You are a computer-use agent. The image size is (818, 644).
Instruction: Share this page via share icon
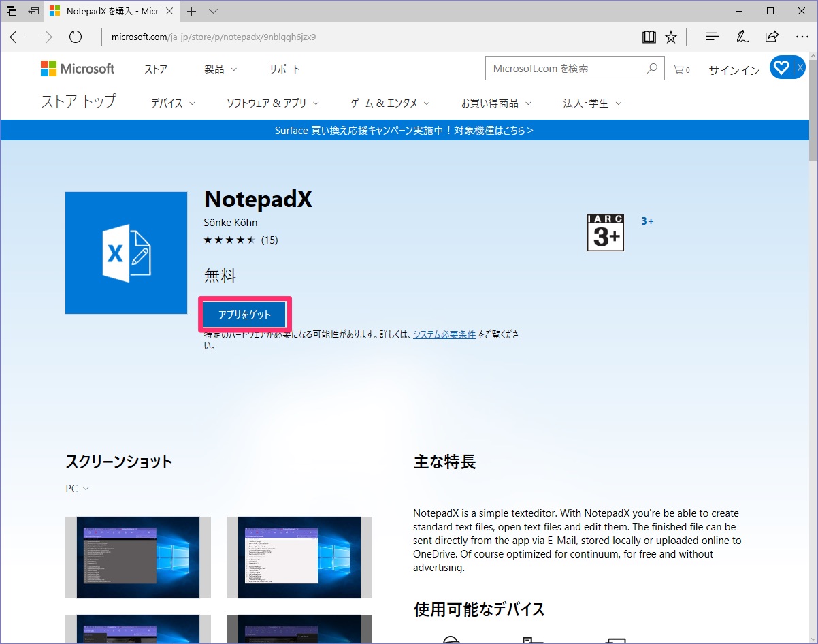point(772,37)
